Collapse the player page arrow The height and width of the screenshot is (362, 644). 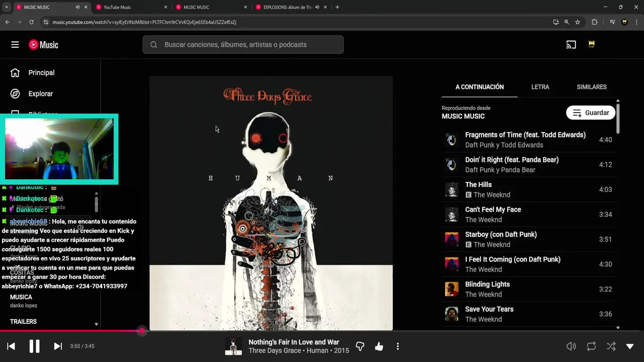coord(630,346)
